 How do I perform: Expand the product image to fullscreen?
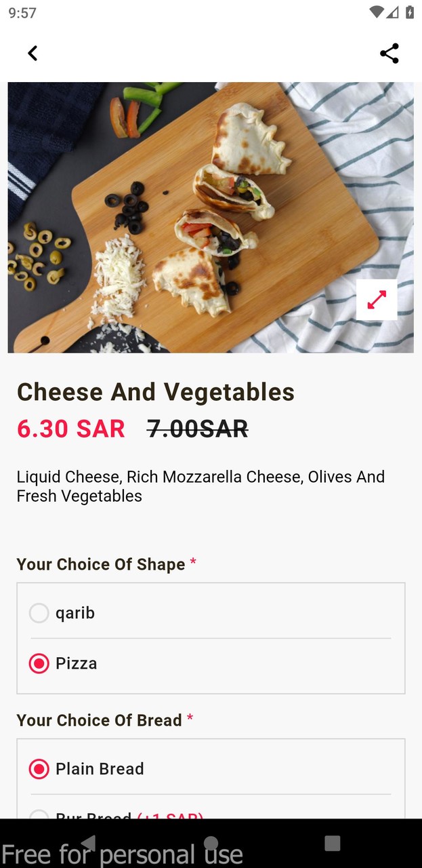click(377, 300)
